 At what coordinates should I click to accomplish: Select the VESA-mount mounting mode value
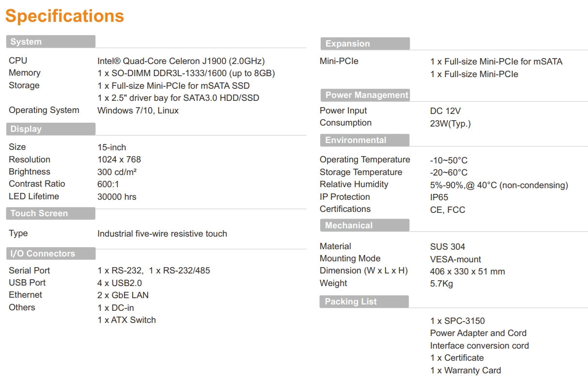pyautogui.click(x=455, y=259)
